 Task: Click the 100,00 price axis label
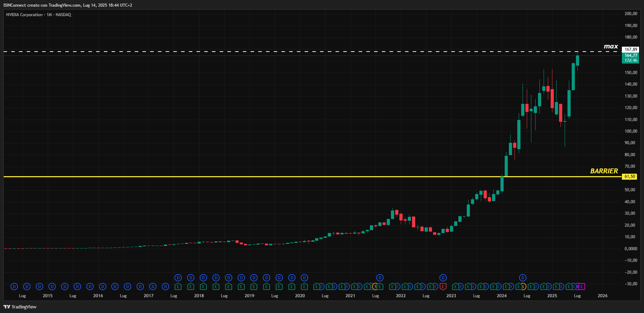coord(631,131)
